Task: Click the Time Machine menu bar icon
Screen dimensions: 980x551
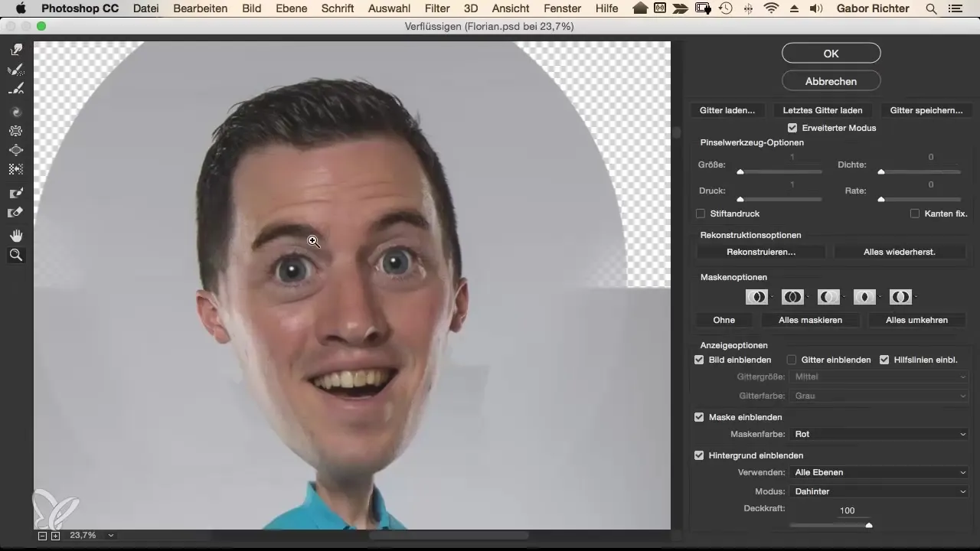Action: [726, 9]
